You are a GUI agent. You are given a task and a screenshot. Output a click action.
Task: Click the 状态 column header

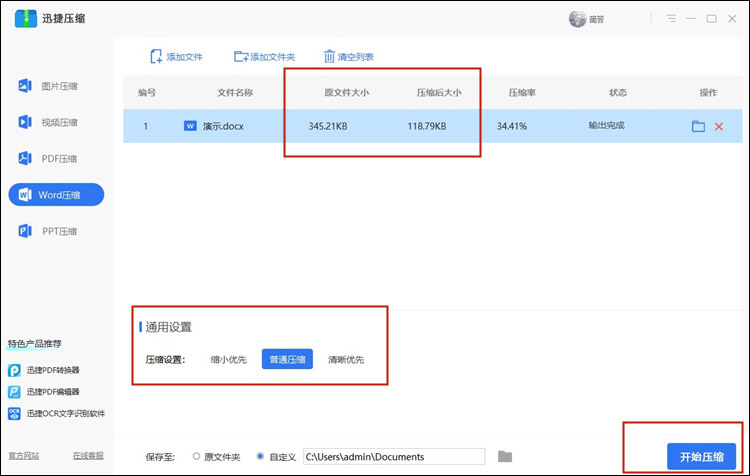pyautogui.click(x=618, y=92)
